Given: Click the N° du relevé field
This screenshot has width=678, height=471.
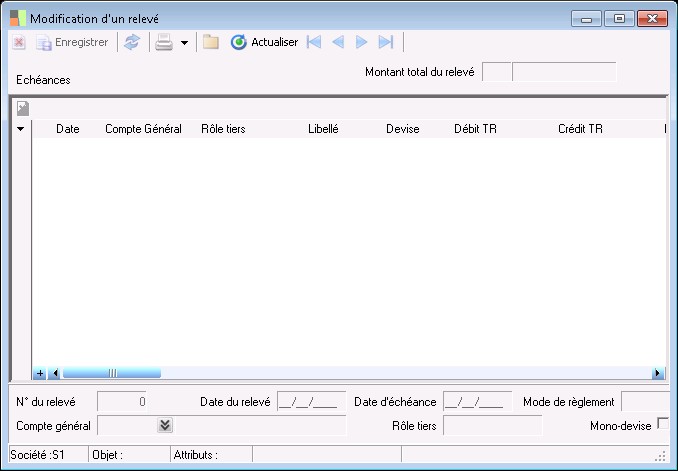Looking at the screenshot, I should (122, 402).
